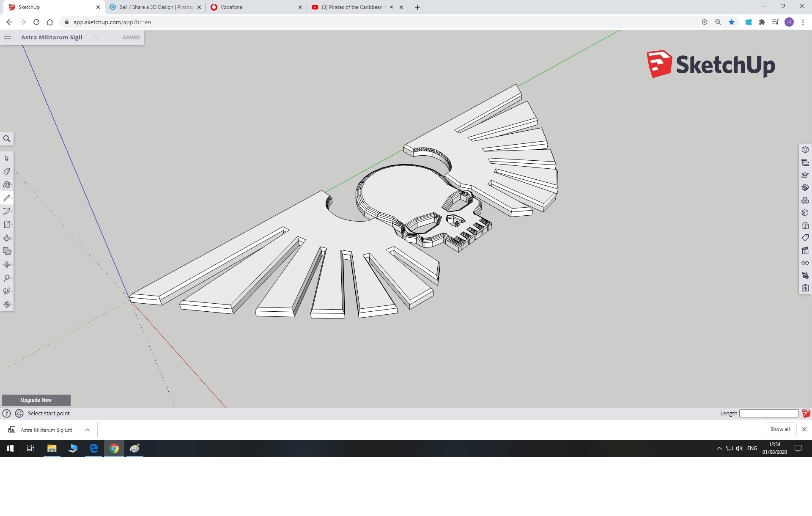
Task: Open the Display glasses panel
Action: pyautogui.click(x=805, y=263)
